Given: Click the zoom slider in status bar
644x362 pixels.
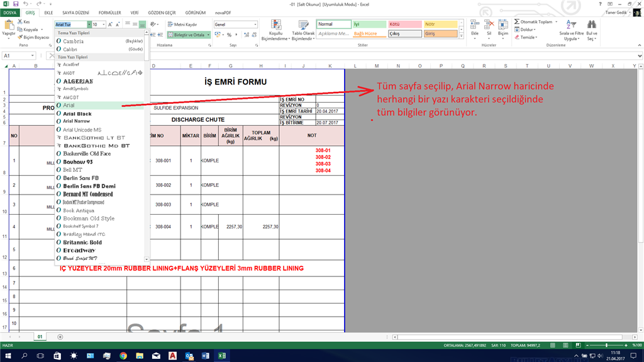Looking at the screenshot, I should tap(607, 345).
